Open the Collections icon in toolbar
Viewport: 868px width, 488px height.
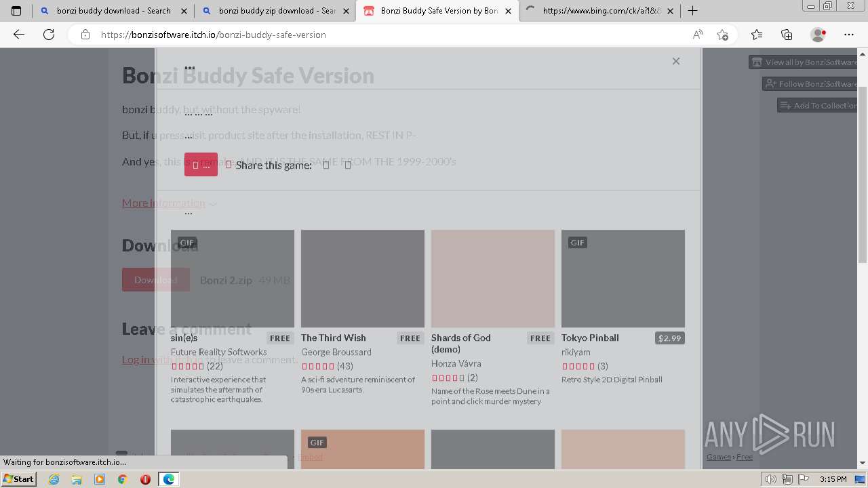pyautogui.click(x=787, y=35)
